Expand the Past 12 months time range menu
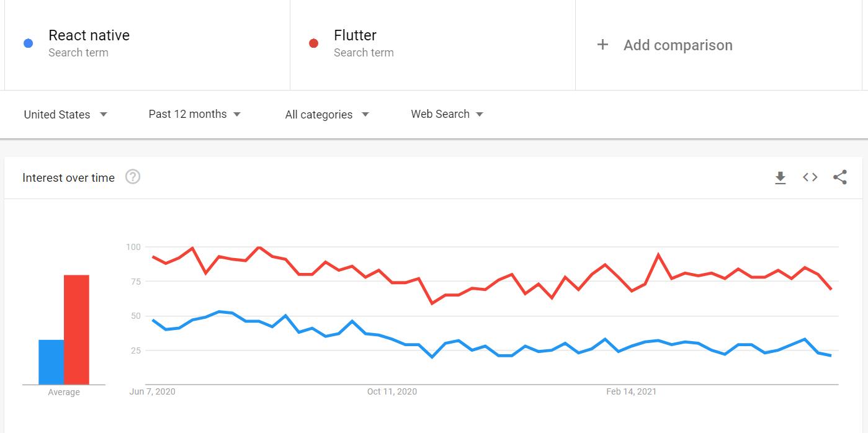 194,114
